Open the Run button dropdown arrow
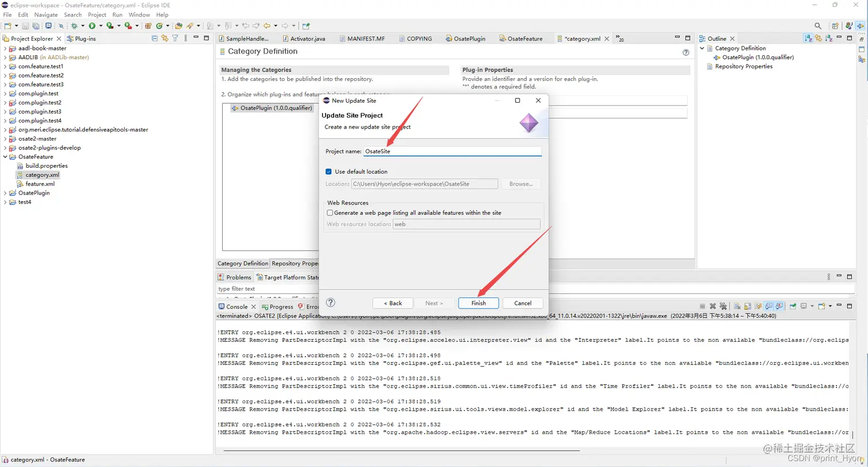 click(x=100, y=26)
